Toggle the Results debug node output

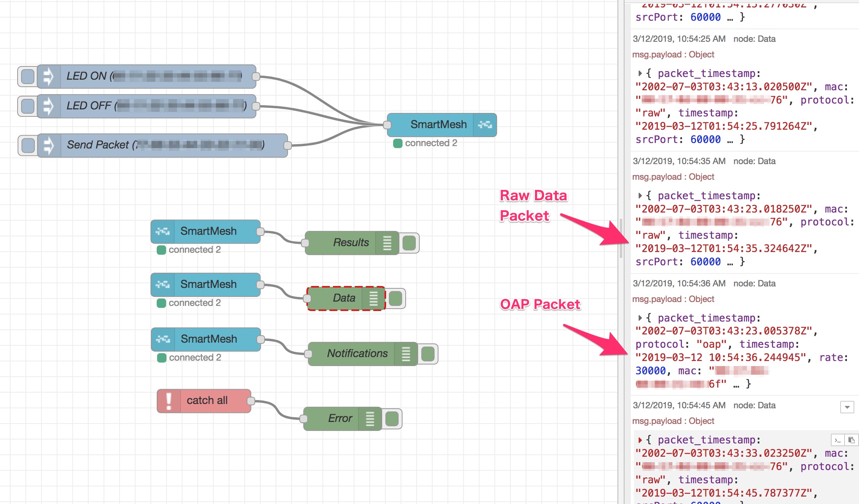point(409,243)
